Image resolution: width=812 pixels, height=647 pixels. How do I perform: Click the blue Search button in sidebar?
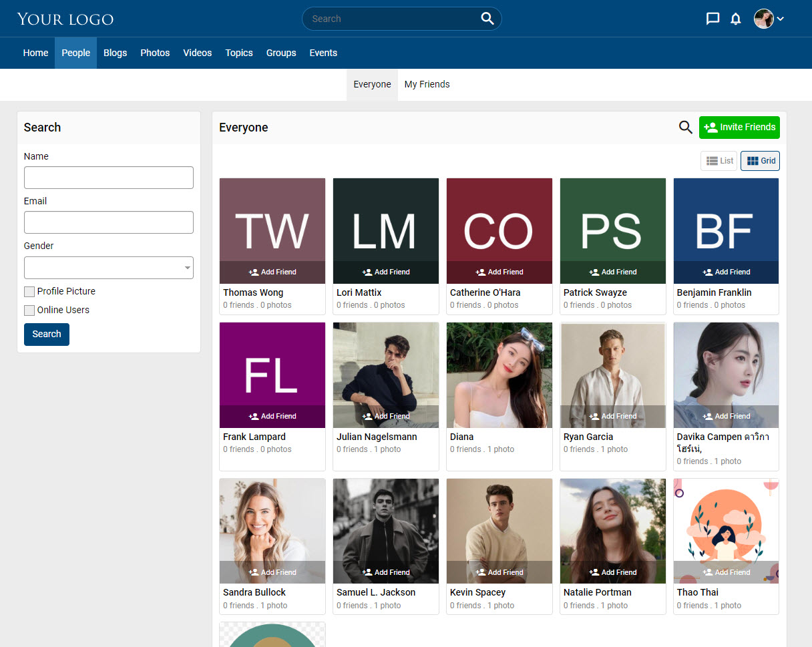(47, 335)
